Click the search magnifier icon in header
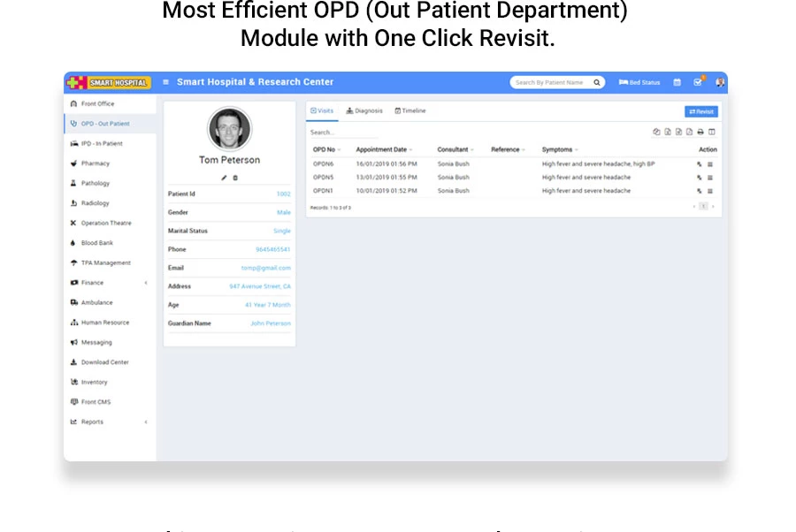Screen dimensions: 796x532 point(597,82)
